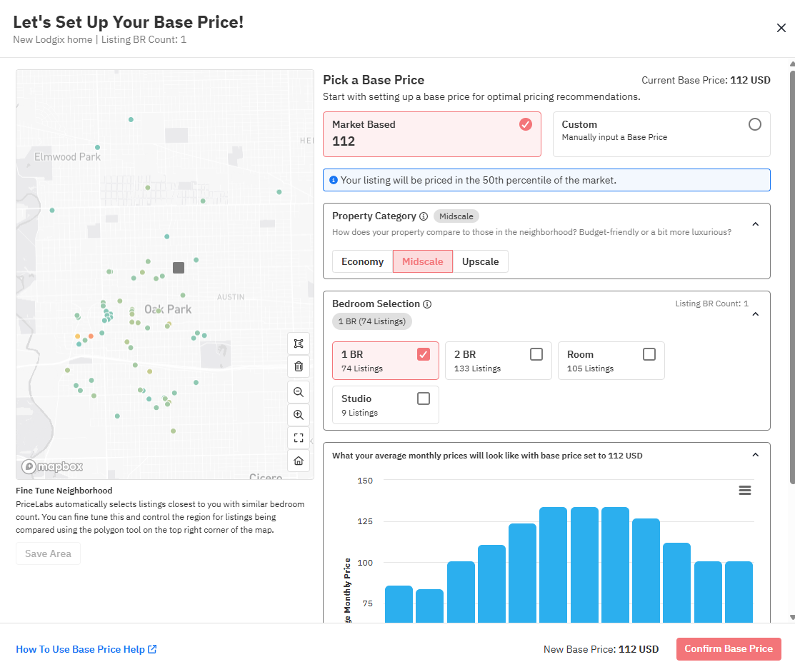Click the trash icon to delete drawn area
The height and width of the screenshot is (672, 795).
299,366
